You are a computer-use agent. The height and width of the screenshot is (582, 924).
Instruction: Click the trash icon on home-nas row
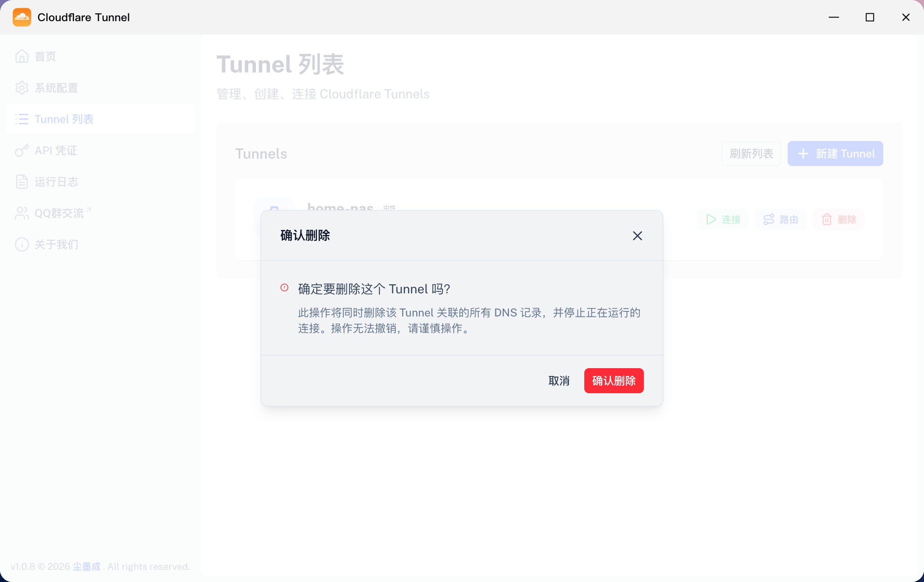pos(826,219)
